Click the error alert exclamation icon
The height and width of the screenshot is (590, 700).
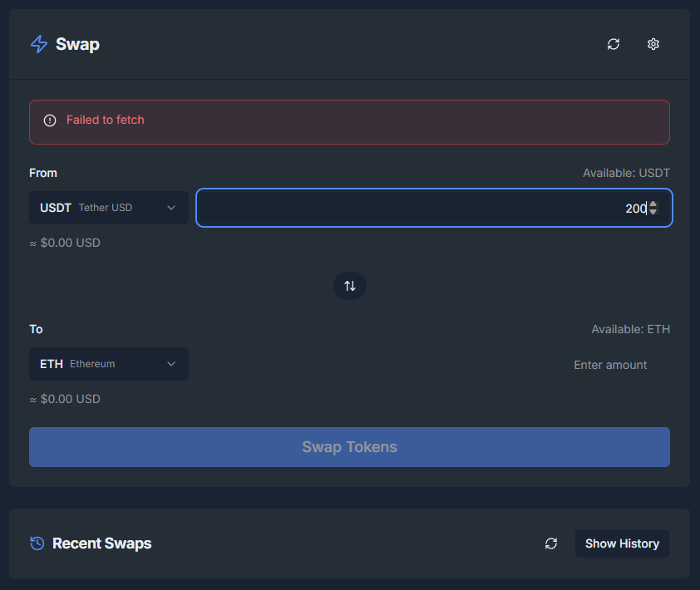tap(50, 120)
